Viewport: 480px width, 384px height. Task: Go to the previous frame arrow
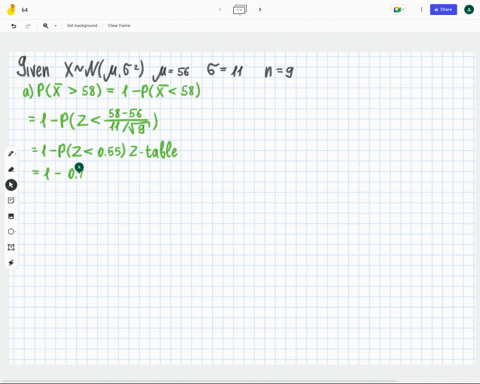(220, 10)
